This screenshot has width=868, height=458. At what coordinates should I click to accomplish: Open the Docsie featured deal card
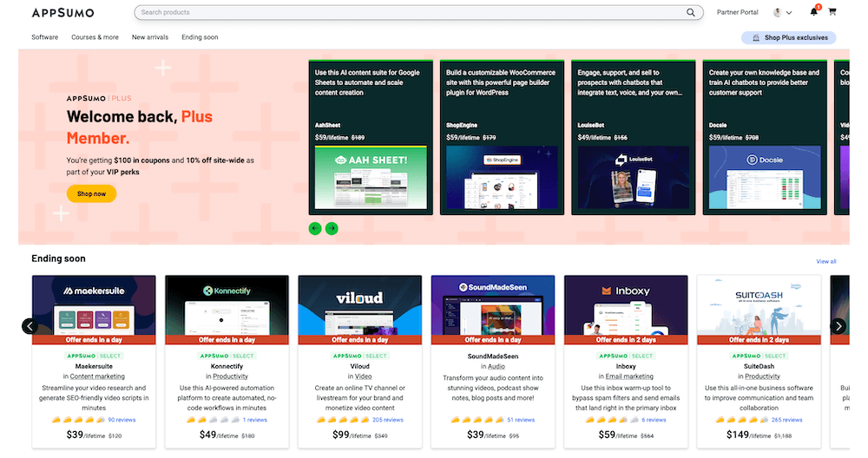(x=765, y=137)
